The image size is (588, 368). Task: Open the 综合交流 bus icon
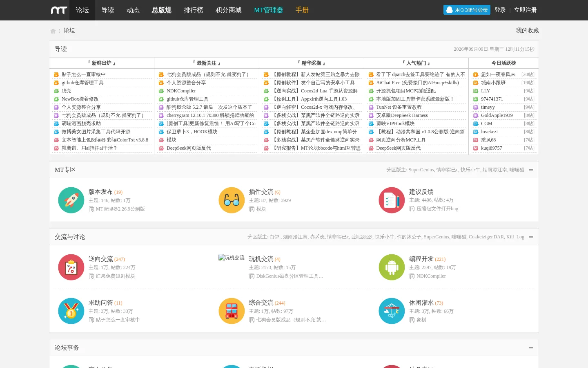(232, 311)
